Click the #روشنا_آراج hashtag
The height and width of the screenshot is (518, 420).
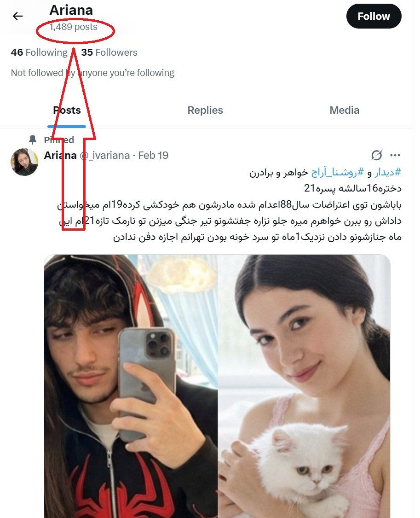tap(338, 172)
